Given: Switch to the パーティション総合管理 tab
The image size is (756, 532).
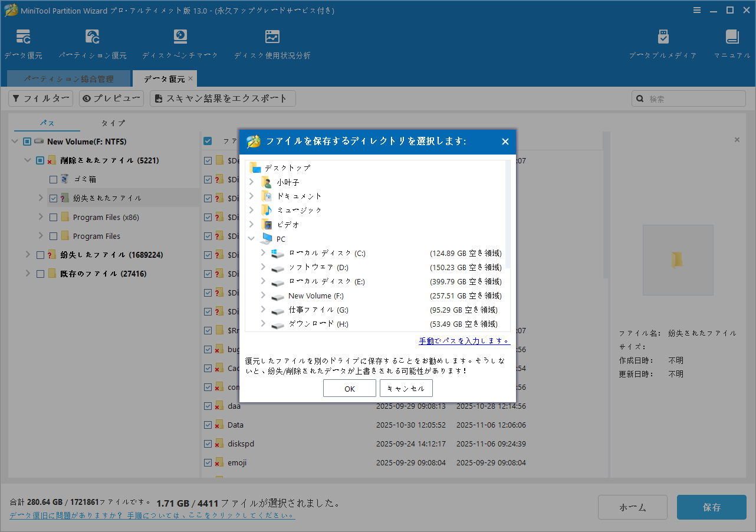Looking at the screenshot, I should 68,78.
